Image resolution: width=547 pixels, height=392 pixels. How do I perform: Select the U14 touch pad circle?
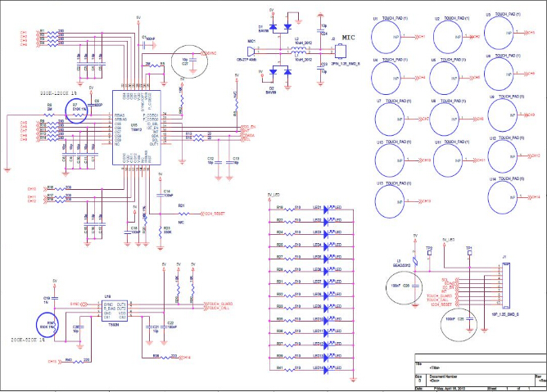click(502, 197)
